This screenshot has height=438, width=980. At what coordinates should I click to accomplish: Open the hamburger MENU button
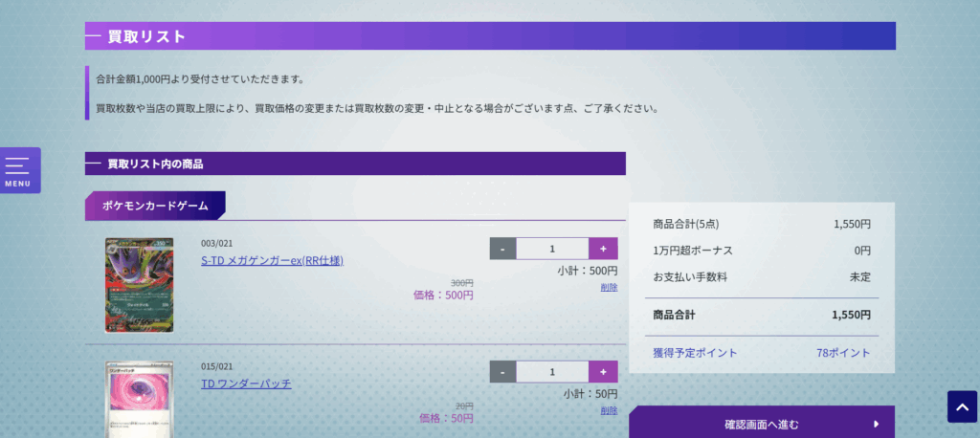[20, 170]
